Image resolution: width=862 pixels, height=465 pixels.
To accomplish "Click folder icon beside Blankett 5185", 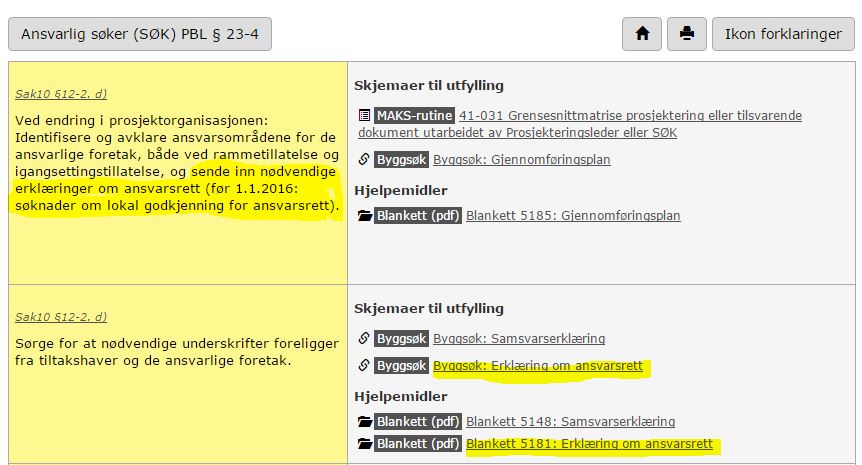I will (x=364, y=215).
